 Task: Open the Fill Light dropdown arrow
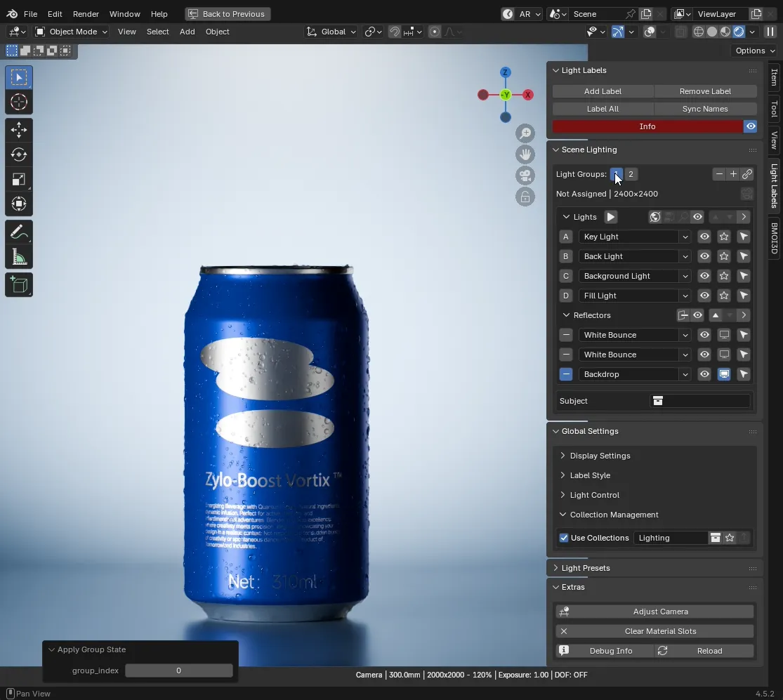tap(685, 296)
